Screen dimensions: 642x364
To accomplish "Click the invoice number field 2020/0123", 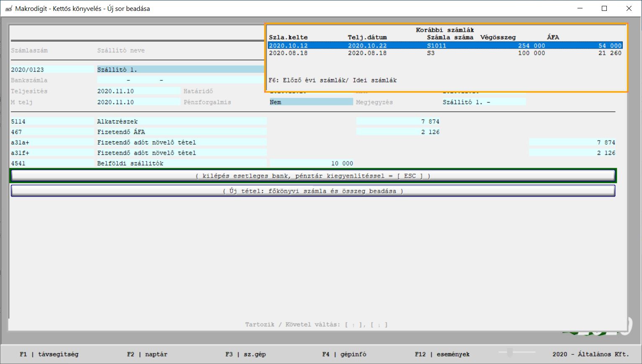I will (52, 69).
